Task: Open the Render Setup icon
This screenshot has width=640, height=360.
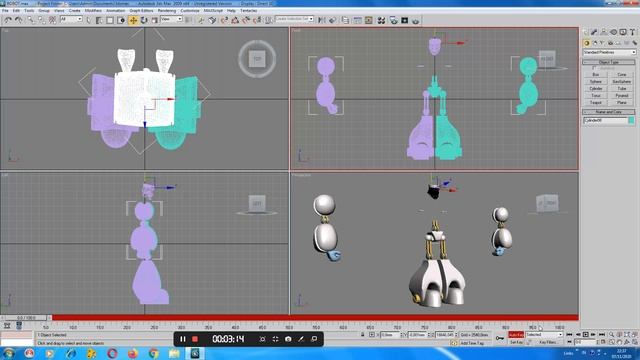Action: pyautogui.click(x=393, y=20)
